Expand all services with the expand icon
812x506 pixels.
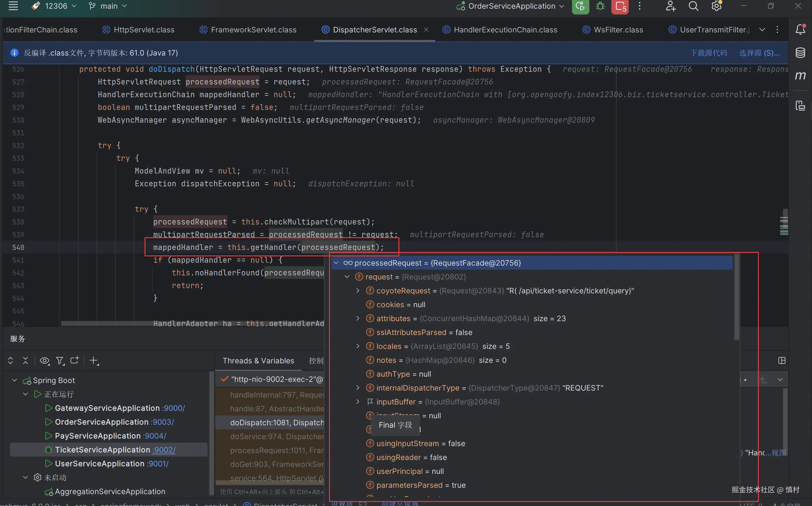[x=10, y=360]
